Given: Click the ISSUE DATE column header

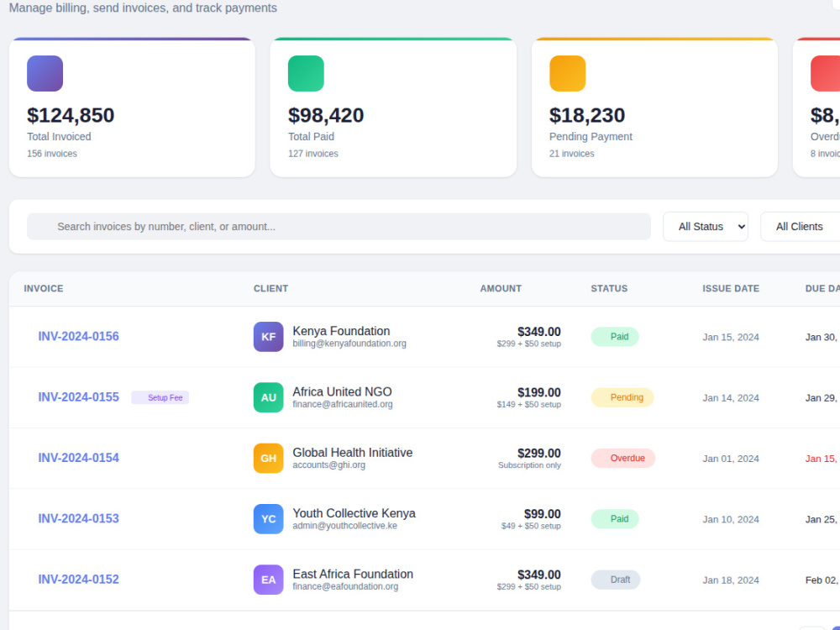Looking at the screenshot, I should click(x=731, y=288).
